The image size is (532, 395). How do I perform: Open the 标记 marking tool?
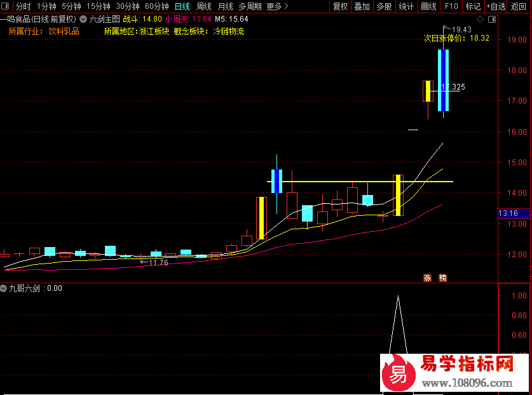[473, 6]
